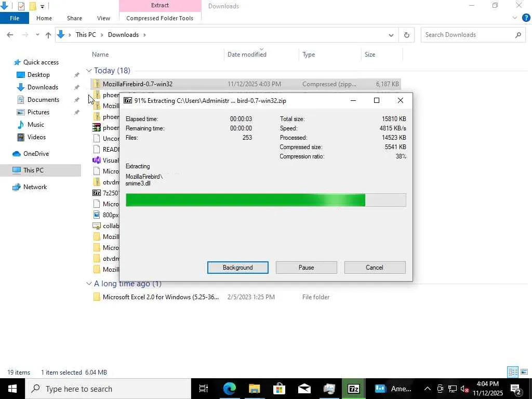Cancel the extraction in progress
Image resolution: width=532 pixels, height=399 pixels.
375,268
